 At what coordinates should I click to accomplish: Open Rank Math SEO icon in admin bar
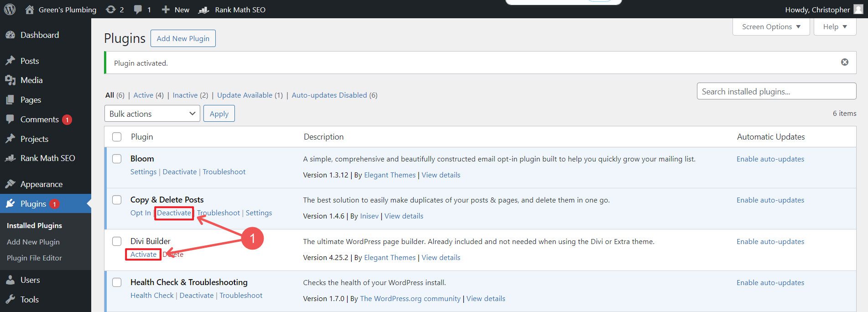click(x=204, y=10)
